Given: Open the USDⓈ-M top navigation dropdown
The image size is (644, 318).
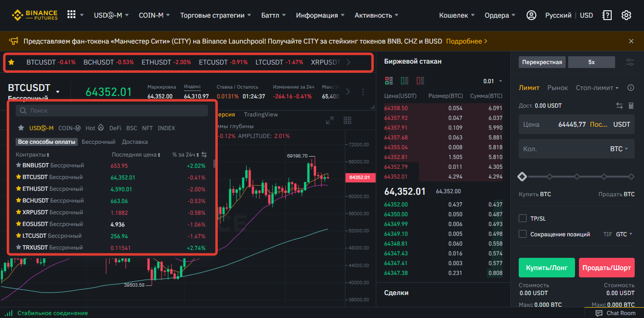Looking at the screenshot, I should (111, 15).
